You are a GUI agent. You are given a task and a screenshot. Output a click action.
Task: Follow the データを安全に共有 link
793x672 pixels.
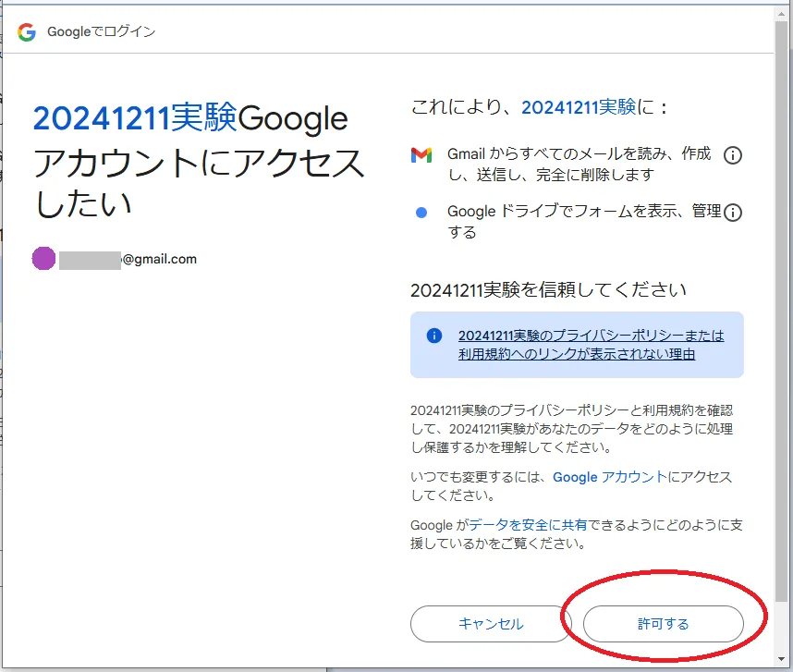click(527, 525)
